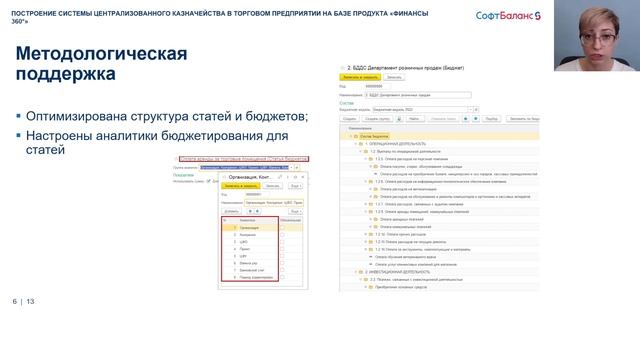Collapse the 2.2 Платежи по инвестиционной деятельности node
Viewport: 640px width, 360px height.
click(x=361, y=280)
